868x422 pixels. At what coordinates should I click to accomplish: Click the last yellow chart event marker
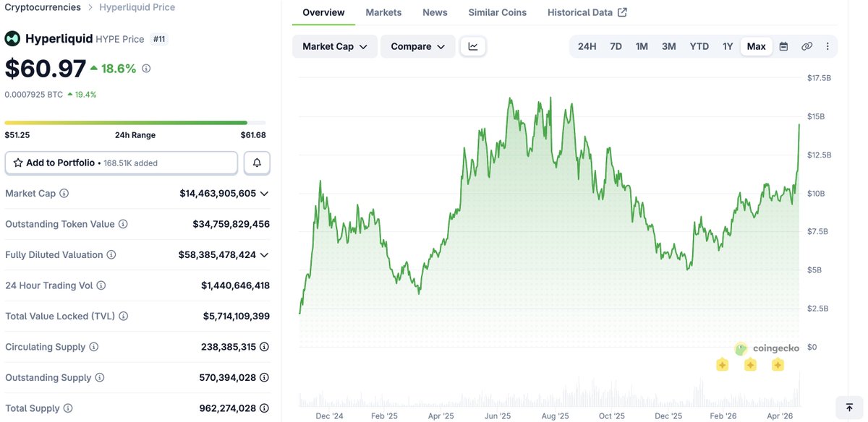(x=778, y=365)
